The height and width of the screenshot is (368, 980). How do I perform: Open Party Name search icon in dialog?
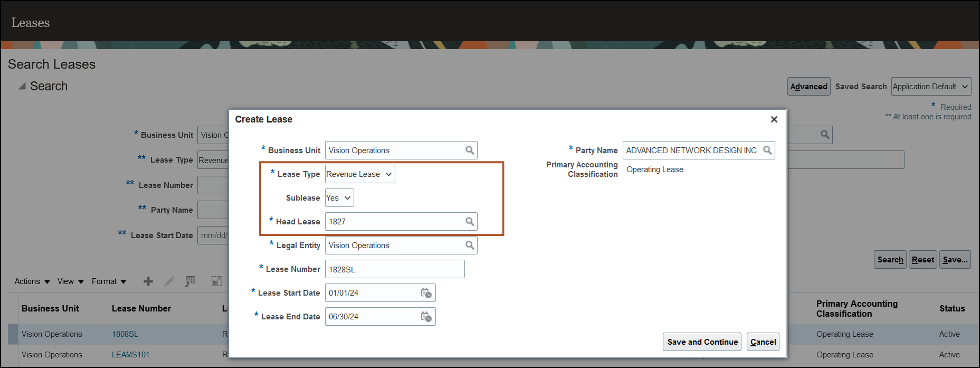pos(767,150)
